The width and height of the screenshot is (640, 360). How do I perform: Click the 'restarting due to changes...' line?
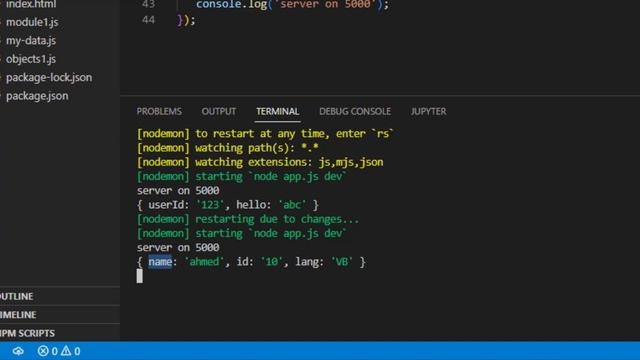coord(248,219)
